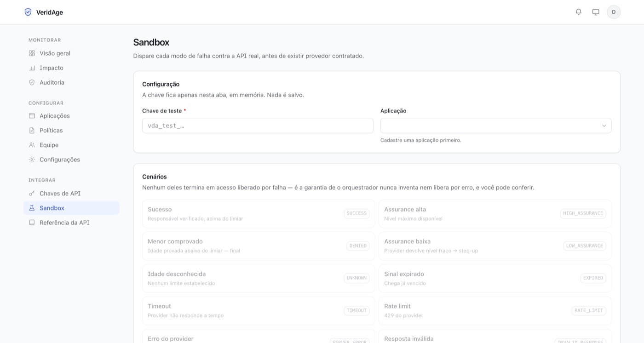This screenshot has height=343, width=644.
Task: Focus the Chave de teste input field
Action: click(x=258, y=126)
